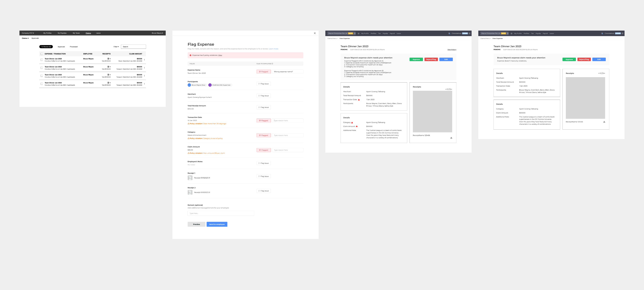
Task: Click red warning icon beside Claim Amount label
Action: click(357, 127)
